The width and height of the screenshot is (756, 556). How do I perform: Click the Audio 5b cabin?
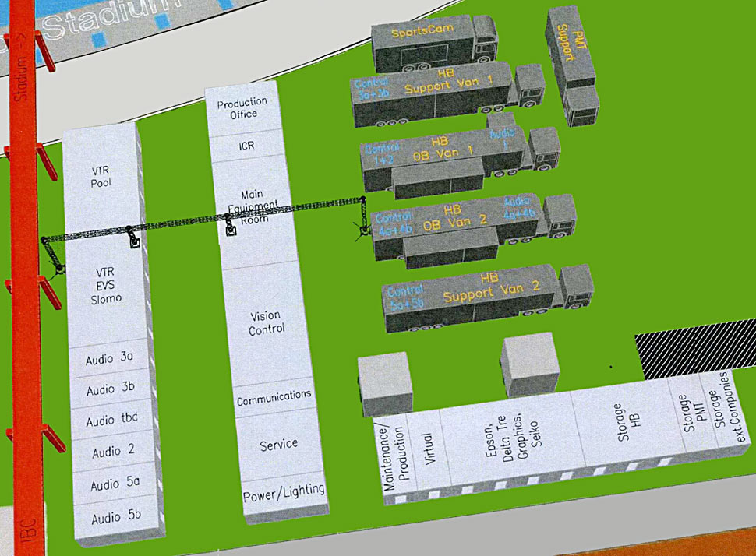tap(115, 517)
